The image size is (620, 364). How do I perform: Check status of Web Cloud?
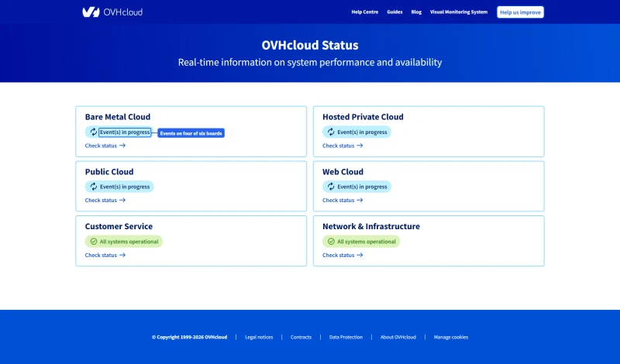pos(343,201)
